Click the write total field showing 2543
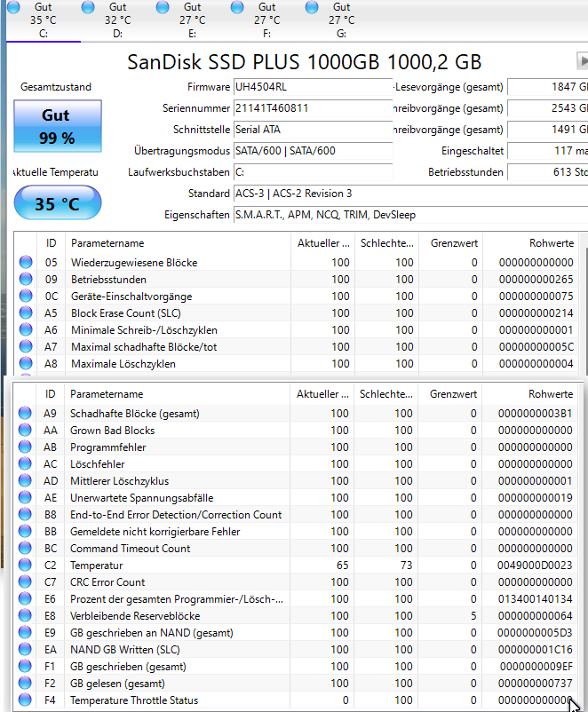The image size is (588, 712). (547, 108)
